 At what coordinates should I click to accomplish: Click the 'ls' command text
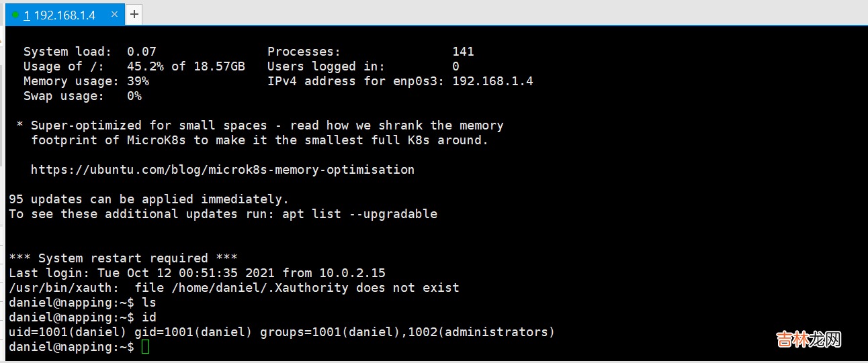coord(149,303)
